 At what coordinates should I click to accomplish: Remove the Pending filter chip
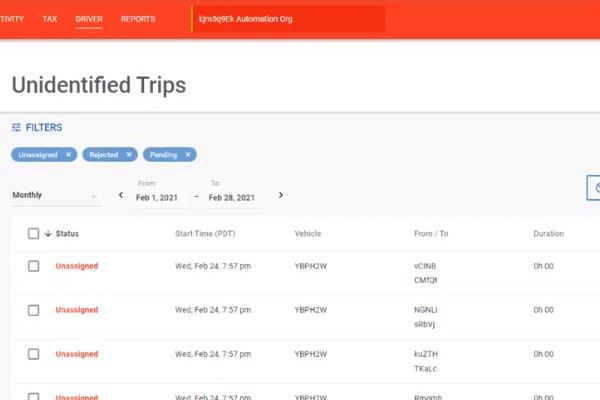click(x=188, y=155)
